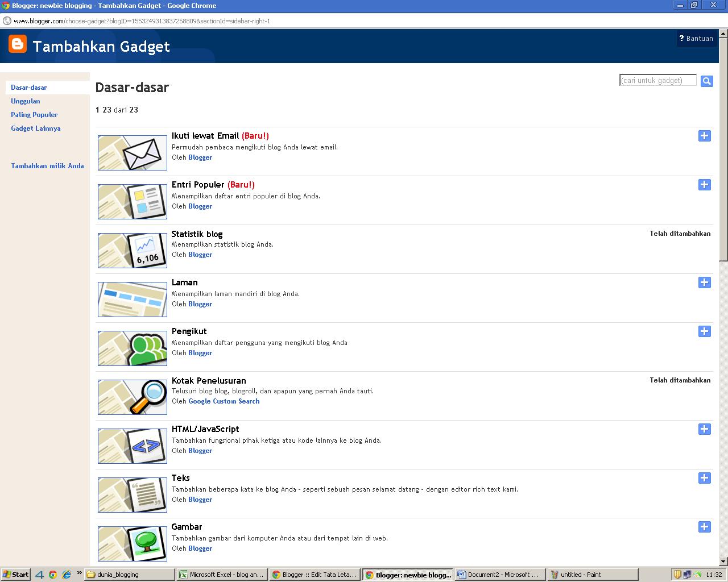The width and height of the screenshot is (728, 582).
Task: Open the Google Custom Search author link
Action: tap(224, 401)
